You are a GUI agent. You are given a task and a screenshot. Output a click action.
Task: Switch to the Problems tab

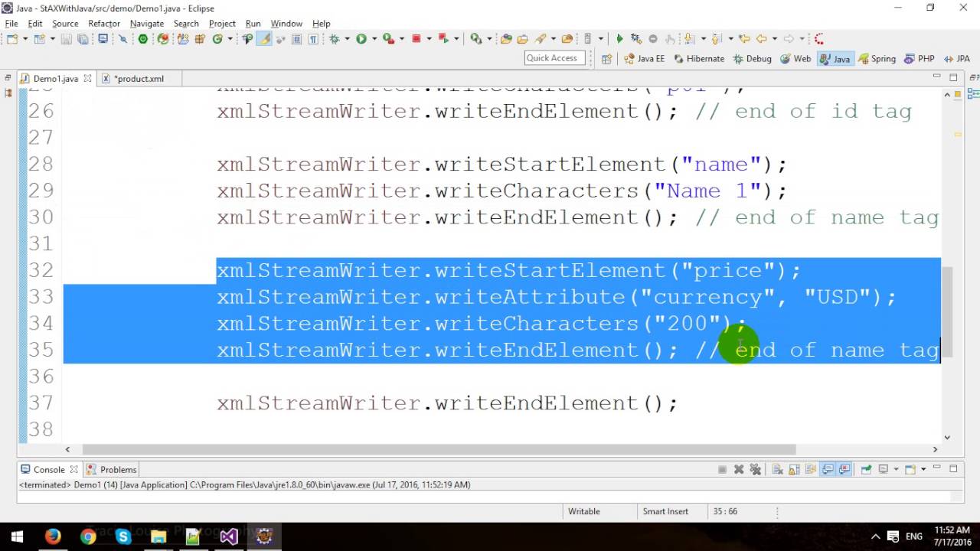coord(112,469)
